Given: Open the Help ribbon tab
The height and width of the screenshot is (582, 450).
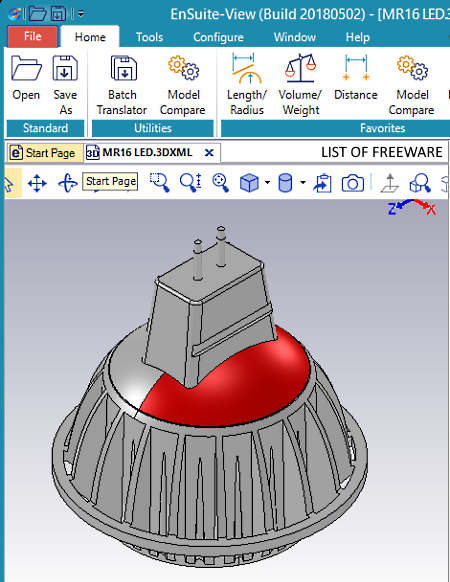Looking at the screenshot, I should tap(358, 37).
